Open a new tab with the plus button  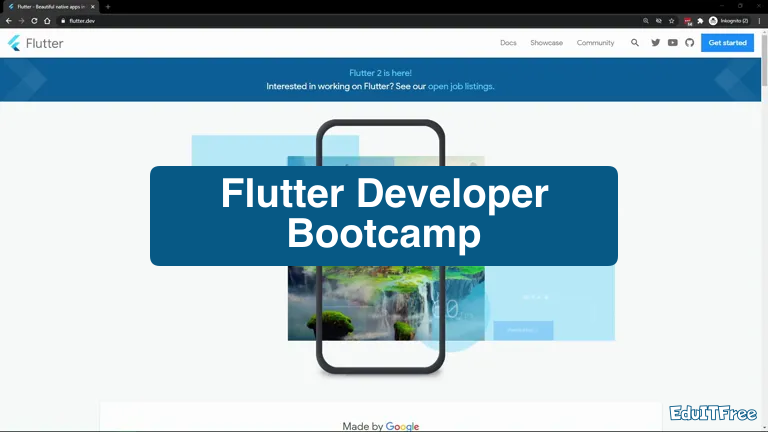108,7
